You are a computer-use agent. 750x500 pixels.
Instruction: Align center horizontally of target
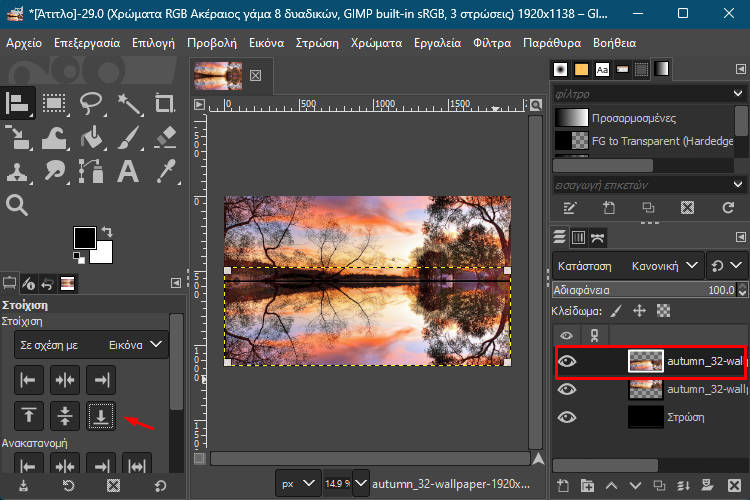pyautogui.click(x=65, y=380)
